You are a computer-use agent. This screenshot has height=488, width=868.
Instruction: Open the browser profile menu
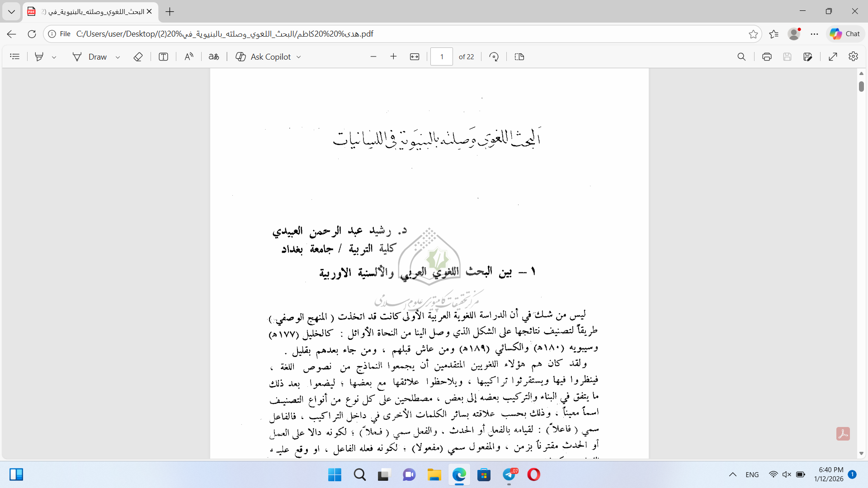pos(794,34)
